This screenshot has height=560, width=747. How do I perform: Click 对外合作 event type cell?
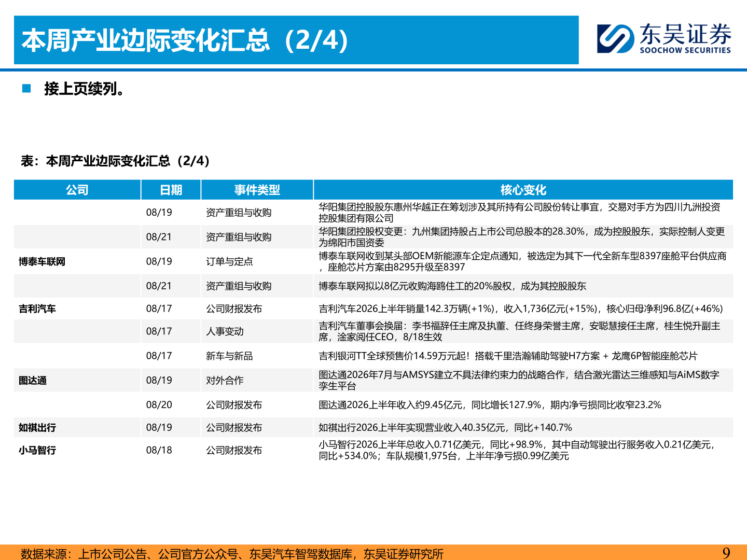tap(225, 381)
